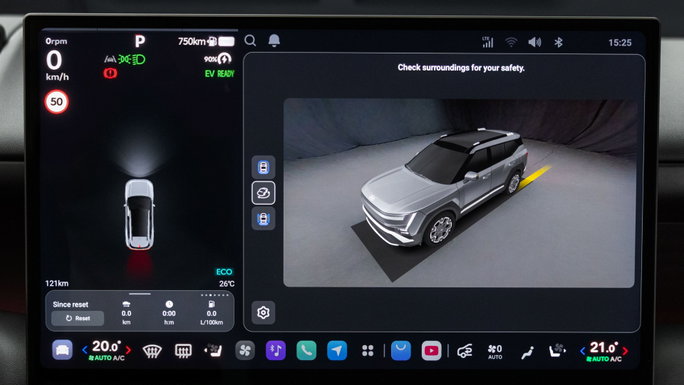Tap the green position lights indicator

(x=124, y=59)
